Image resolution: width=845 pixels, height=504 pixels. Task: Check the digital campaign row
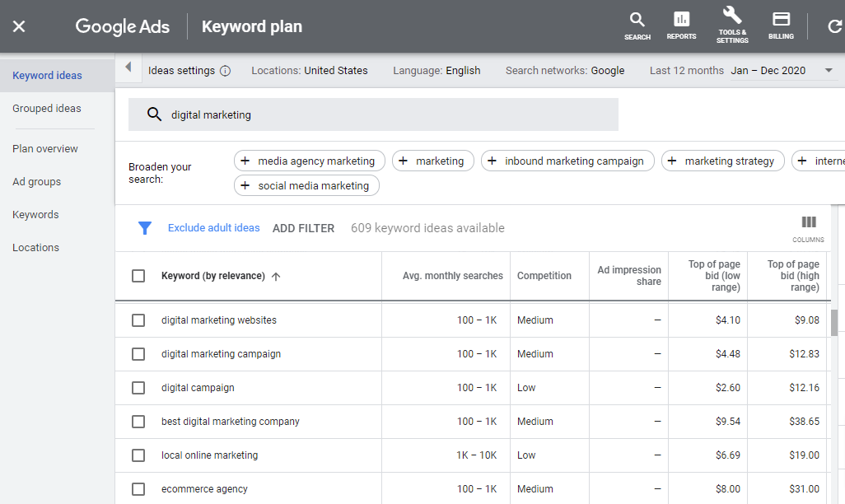[x=138, y=388]
